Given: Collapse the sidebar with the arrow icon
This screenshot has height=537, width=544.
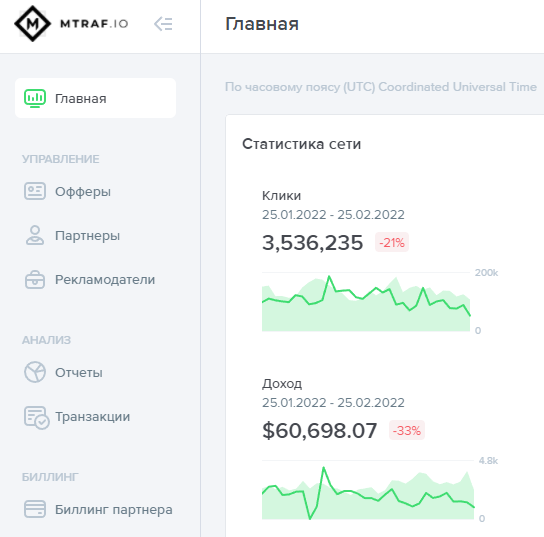Looking at the screenshot, I should [x=163, y=24].
